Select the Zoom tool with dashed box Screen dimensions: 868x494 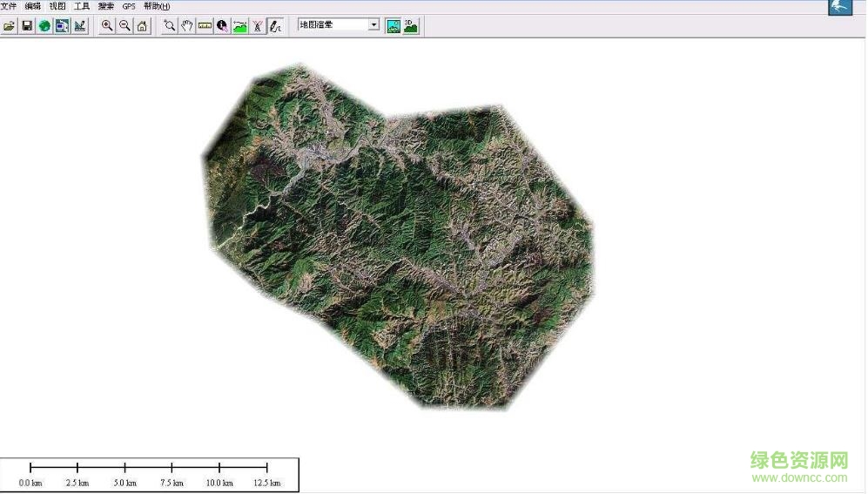click(170, 25)
